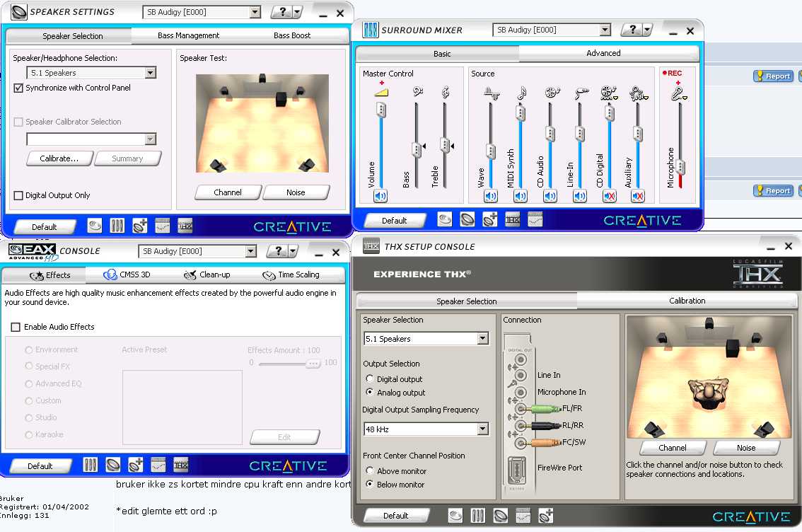Click Default button in EAX Console
This screenshot has width=802, height=532.
pos(40,466)
